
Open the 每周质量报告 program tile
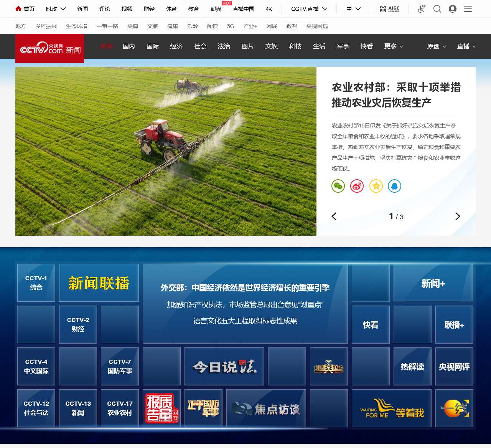click(x=161, y=408)
